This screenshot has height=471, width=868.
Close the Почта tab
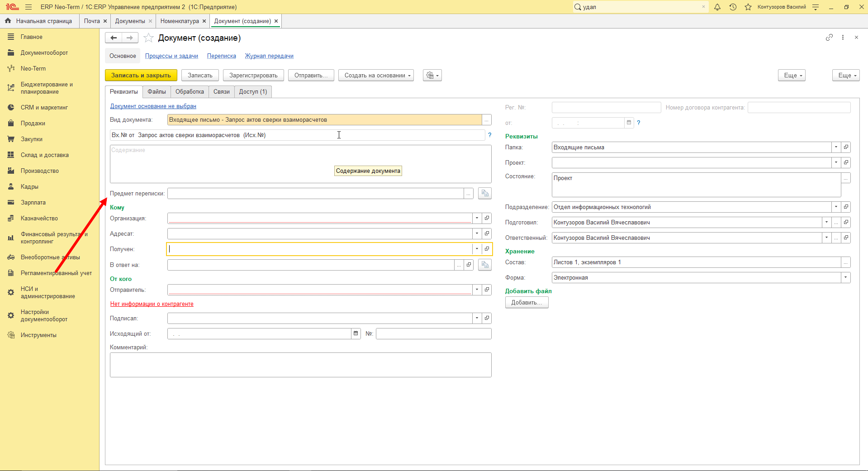[x=105, y=21]
